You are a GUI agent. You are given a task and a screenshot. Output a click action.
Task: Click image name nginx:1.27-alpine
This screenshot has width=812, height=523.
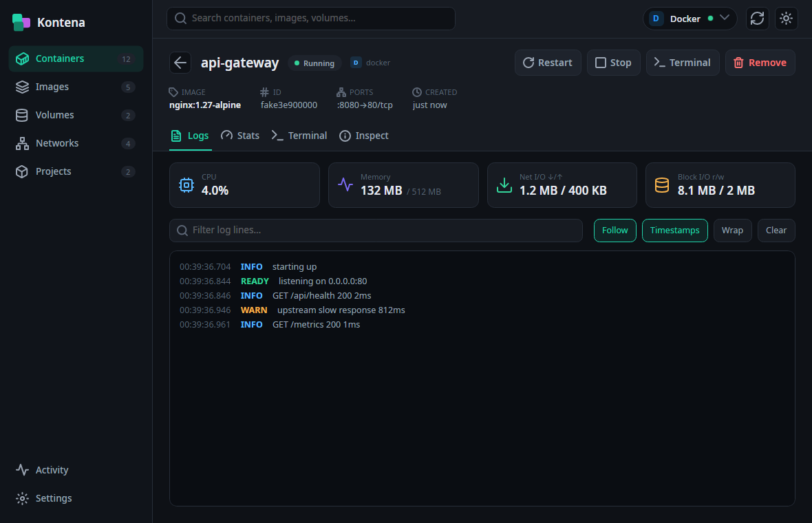[x=205, y=105]
